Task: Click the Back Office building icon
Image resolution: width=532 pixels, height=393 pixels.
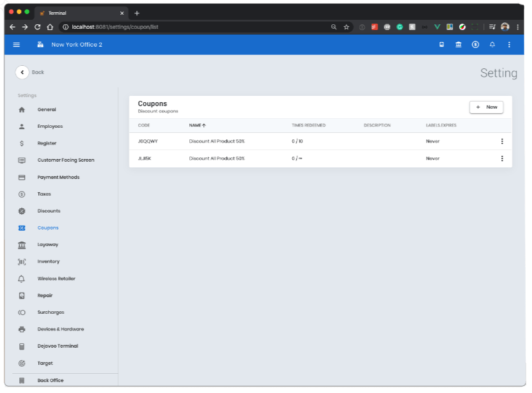Action: tap(22, 380)
